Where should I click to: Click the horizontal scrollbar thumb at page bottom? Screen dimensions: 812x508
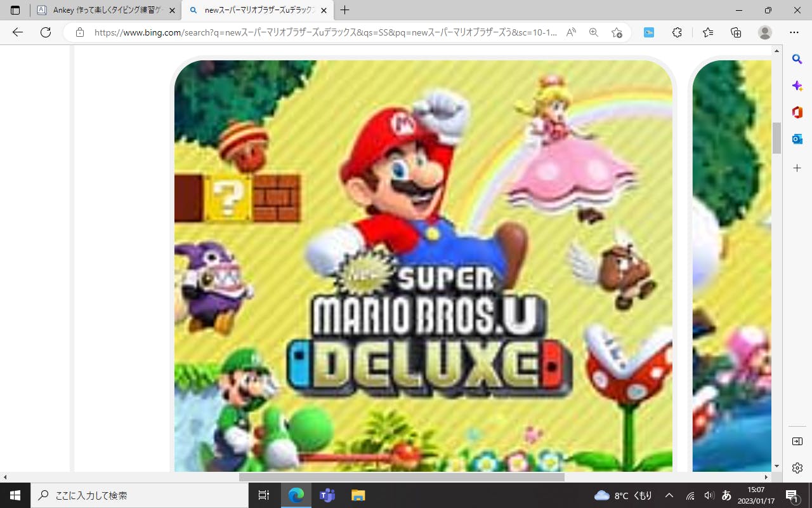click(401, 477)
